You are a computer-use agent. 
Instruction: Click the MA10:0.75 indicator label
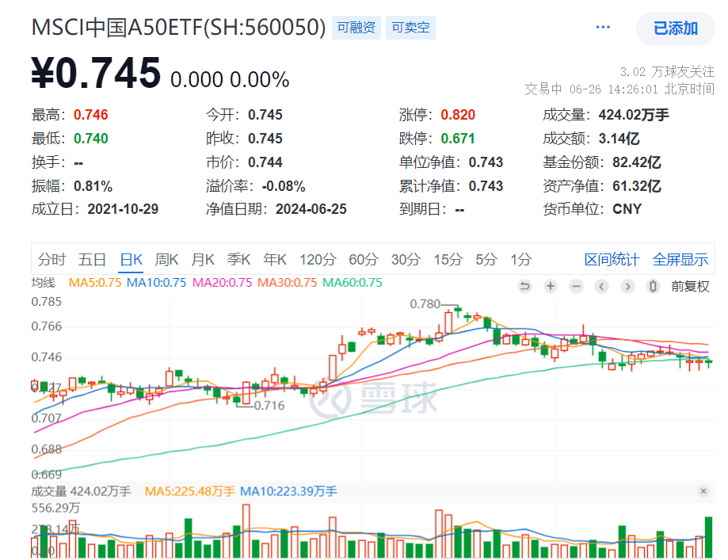(157, 282)
